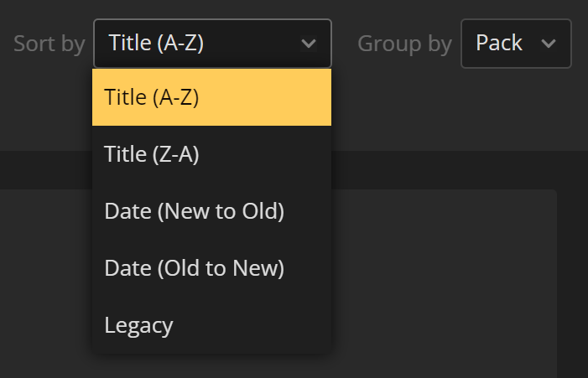Select the highlighted Title (A-Z) option
This screenshot has height=378, width=588.
point(212,97)
